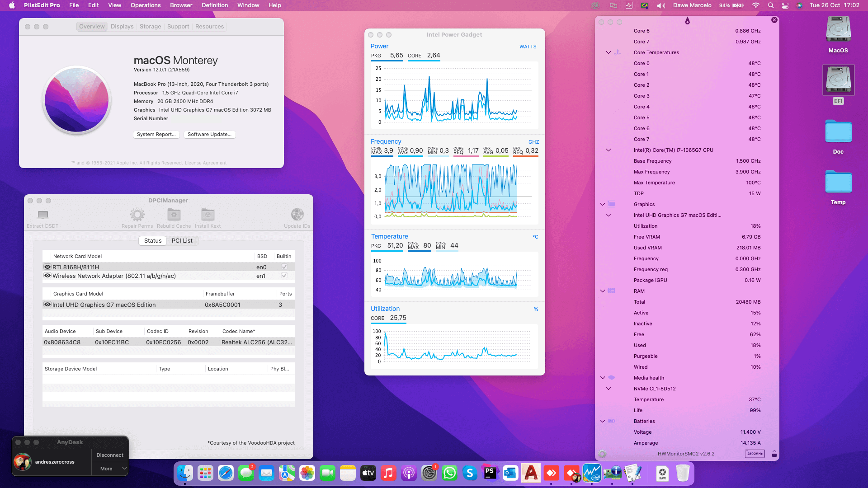Screen dimensions: 868x488
Task: Click the Rebuild Cache icon in DPCIManager
Action: point(174,215)
